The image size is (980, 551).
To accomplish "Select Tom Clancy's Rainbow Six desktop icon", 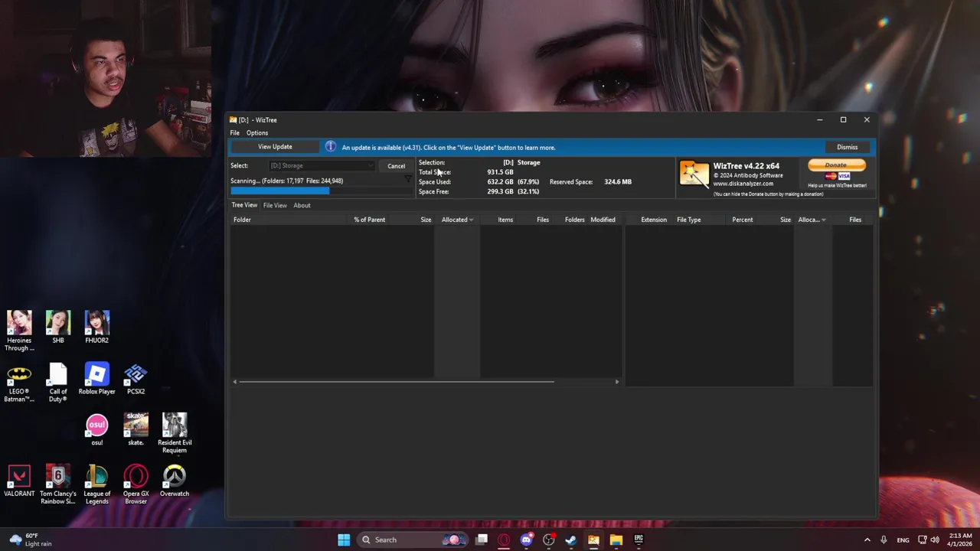I will [58, 484].
